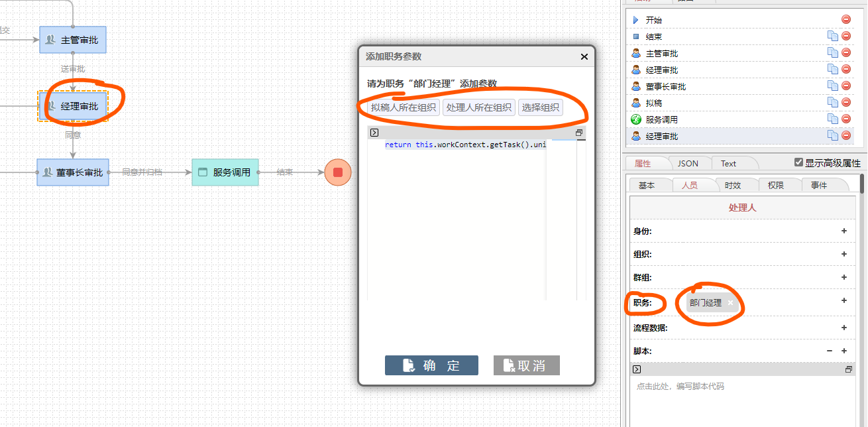
Task: Add another 职务 with the plus
Action: tap(844, 300)
